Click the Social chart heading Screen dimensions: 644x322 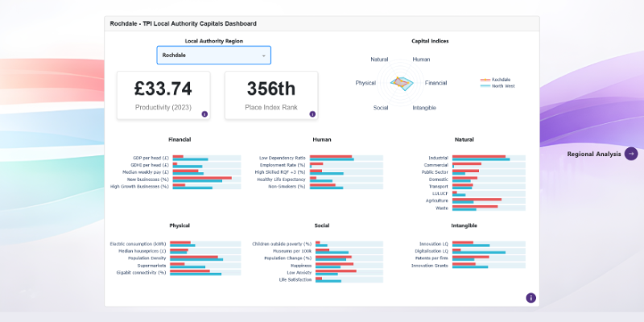(321, 225)
